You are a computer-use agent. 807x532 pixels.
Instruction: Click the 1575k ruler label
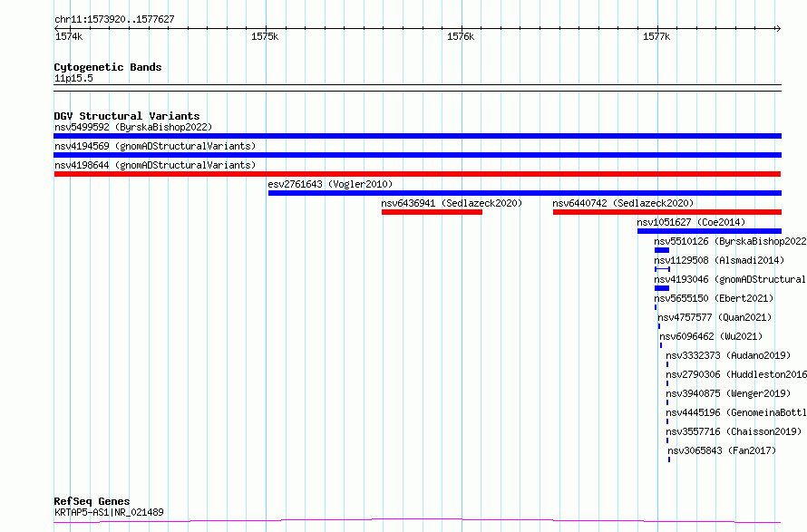point(265,36)
